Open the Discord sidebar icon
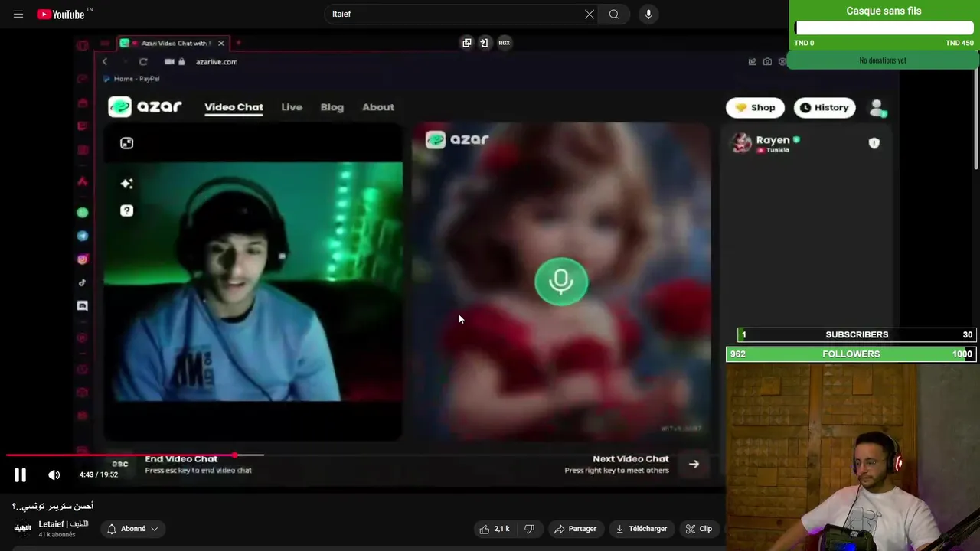The image size is (980, 551). (x=83, y=306)
